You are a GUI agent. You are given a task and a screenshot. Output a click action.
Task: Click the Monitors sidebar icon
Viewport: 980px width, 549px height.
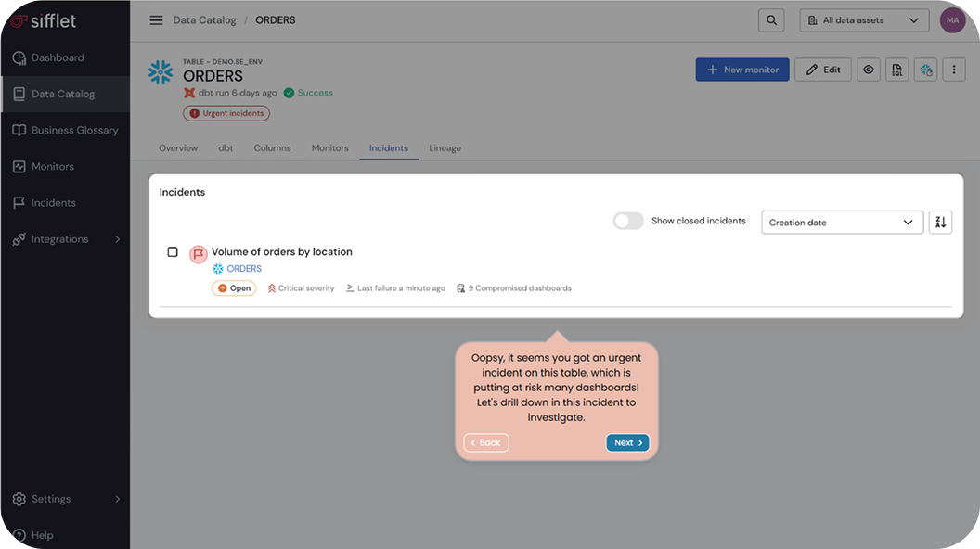(19, 167)
